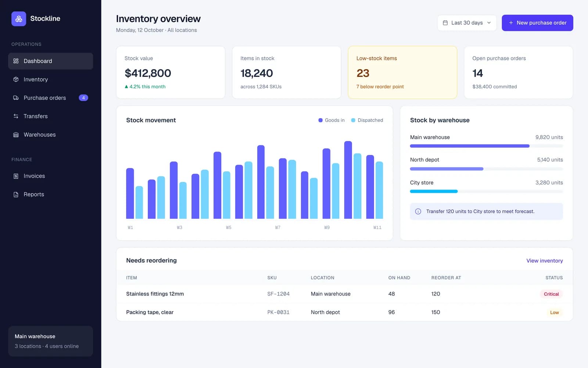Click the calendar icon in date filter
The image size is (588, 368).
[x=445, y=23]
